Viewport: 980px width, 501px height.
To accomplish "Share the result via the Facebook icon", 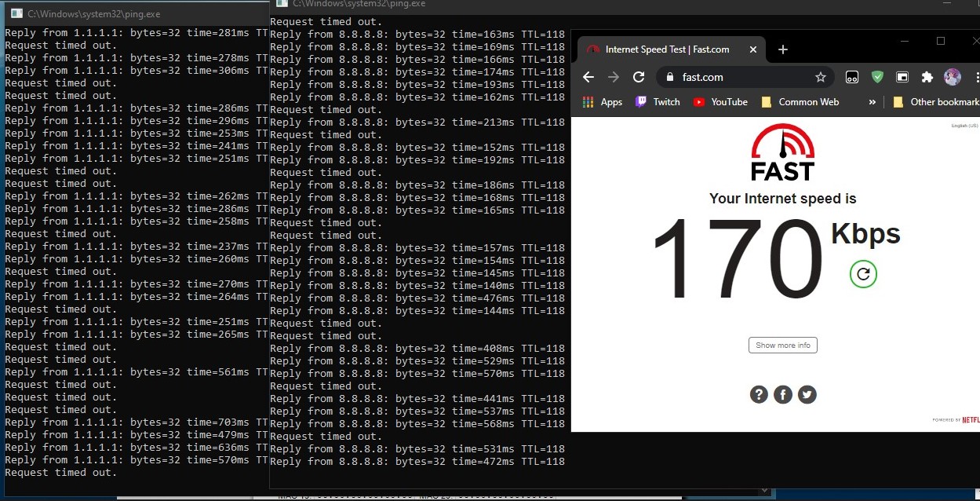I will (x=782, y=394).
